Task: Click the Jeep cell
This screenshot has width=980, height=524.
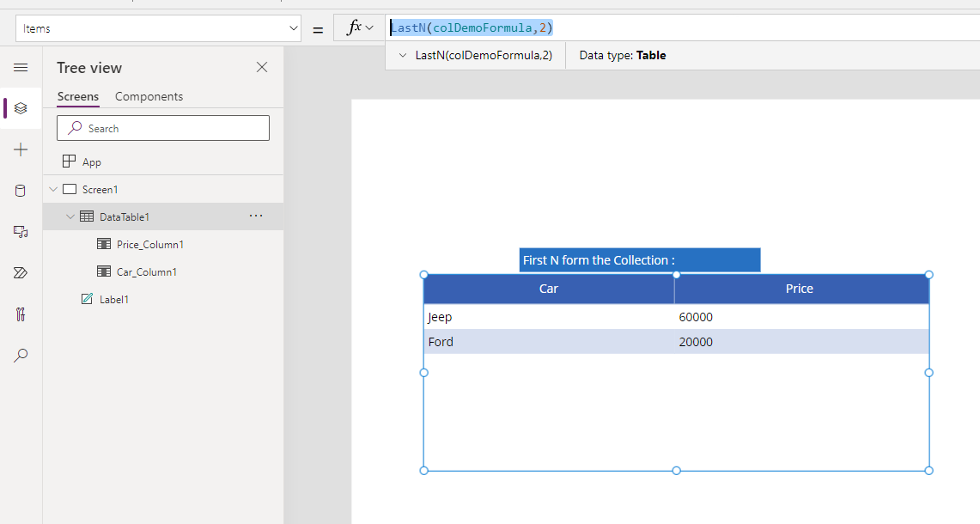Action: 549,317
